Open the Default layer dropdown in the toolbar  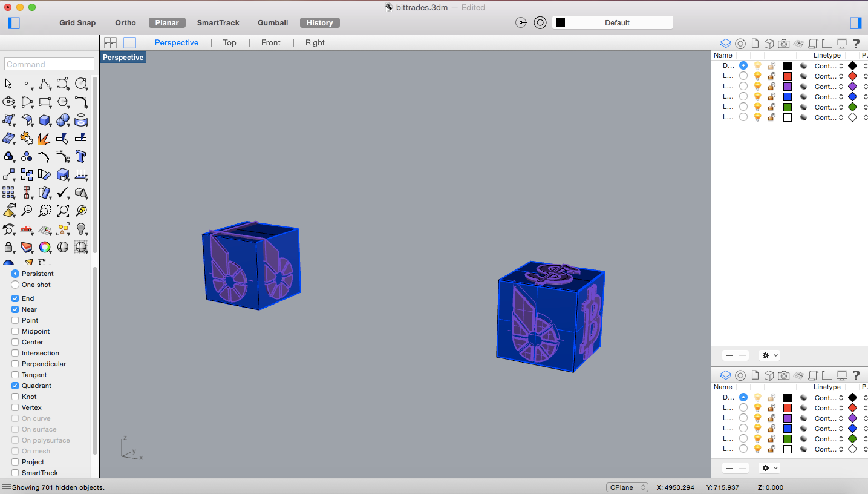click(x=613, y=22)
